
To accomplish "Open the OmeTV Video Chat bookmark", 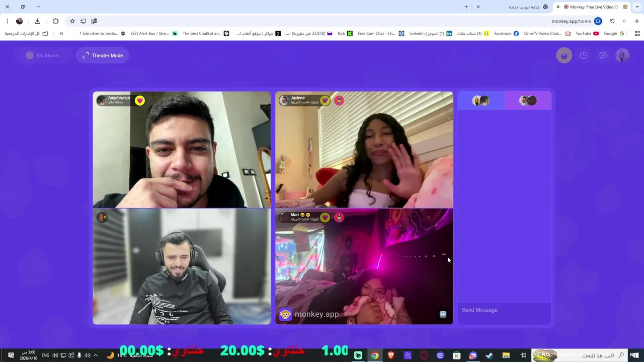I will coord(547,34).
